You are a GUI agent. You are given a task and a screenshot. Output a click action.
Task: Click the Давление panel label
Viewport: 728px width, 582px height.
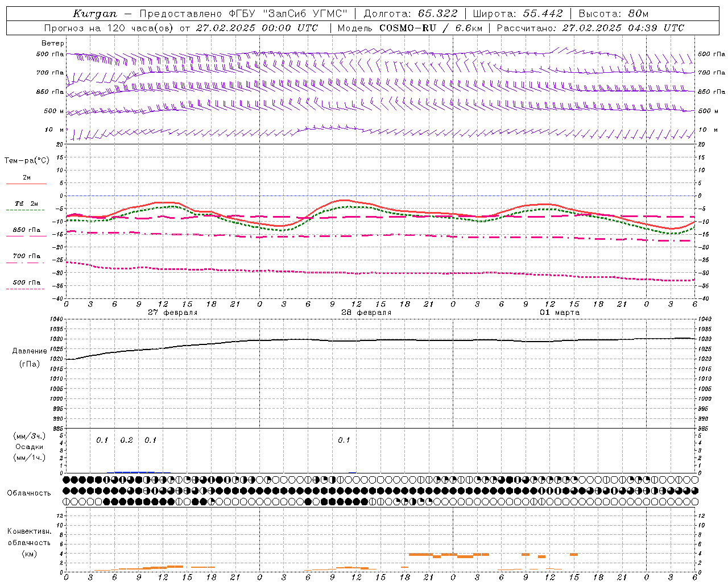coord(30,351)
